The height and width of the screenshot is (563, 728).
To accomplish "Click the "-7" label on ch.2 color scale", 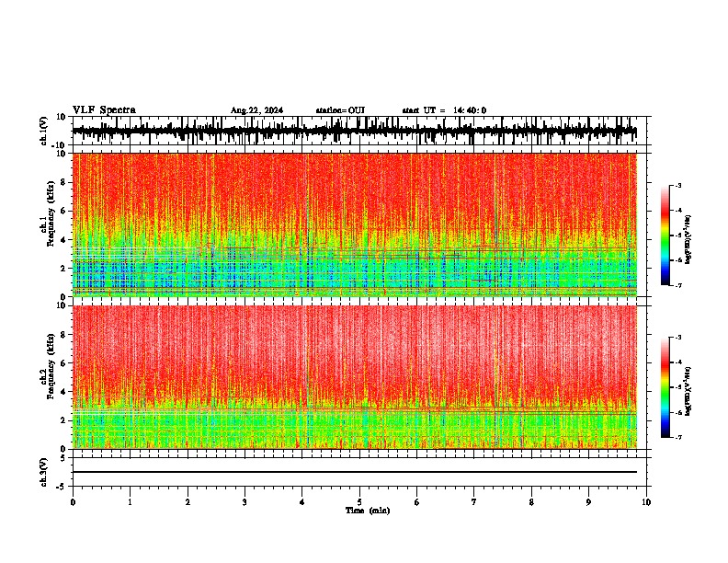I will coord(678,437).
